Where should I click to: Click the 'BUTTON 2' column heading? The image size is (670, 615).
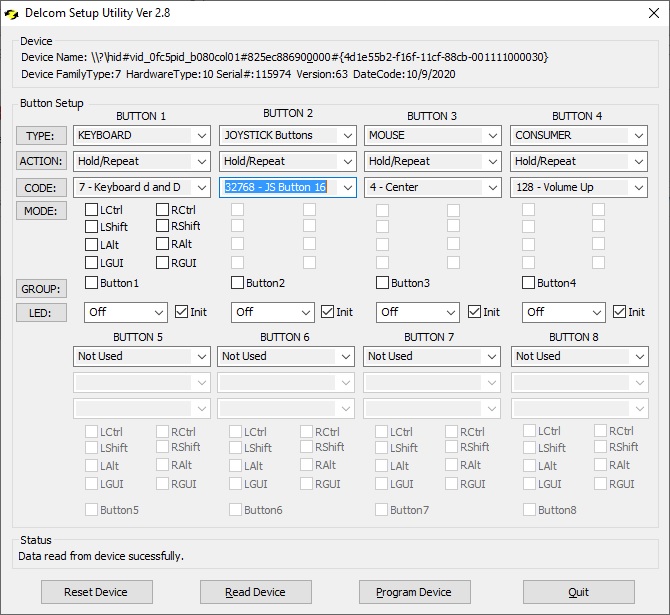(288, 113)
